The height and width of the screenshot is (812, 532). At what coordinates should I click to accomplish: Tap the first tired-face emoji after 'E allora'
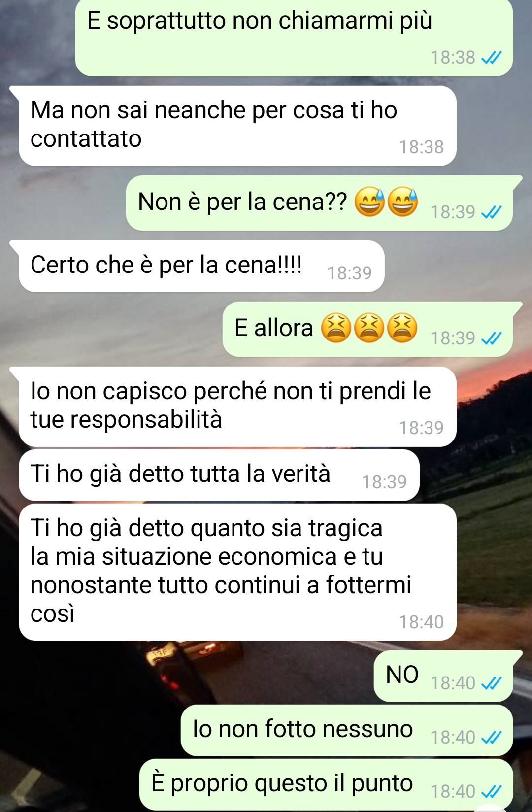(x=336, y=328)
